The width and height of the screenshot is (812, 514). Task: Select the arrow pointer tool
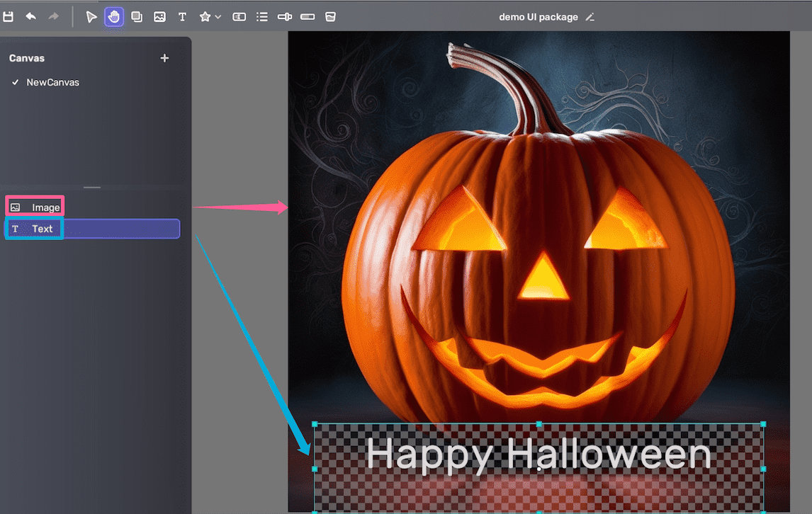coord(91,17)
